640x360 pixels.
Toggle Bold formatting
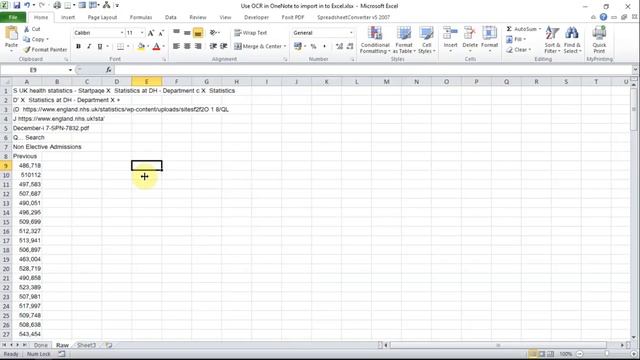pos(78,47)
